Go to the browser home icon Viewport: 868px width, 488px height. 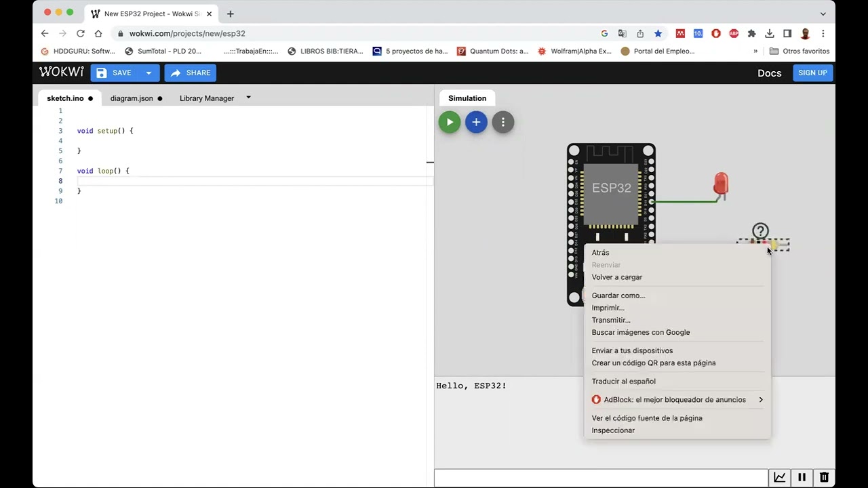click(x=98, y=33)
